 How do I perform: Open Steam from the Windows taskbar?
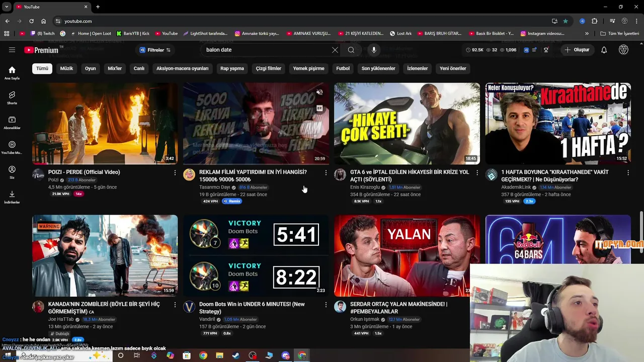[x=236, y=355]
